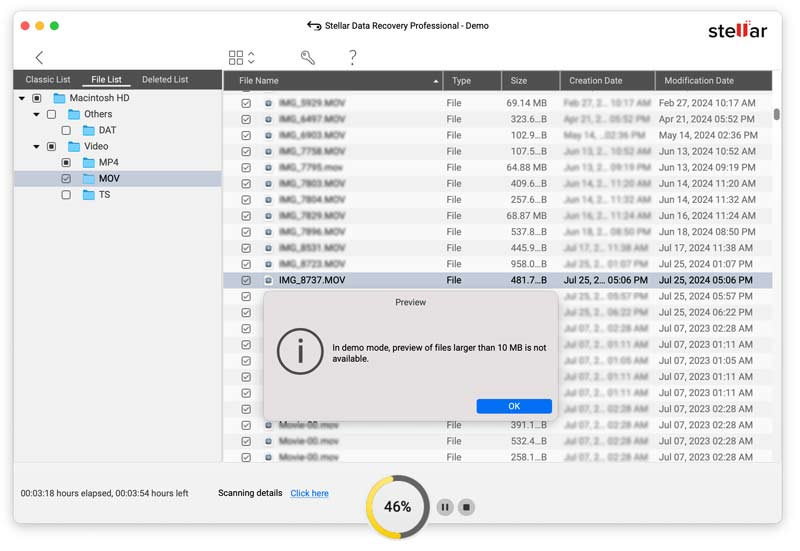Click the elapsed time status text
The height and width of the screenshot is (551, 800).
105,493
